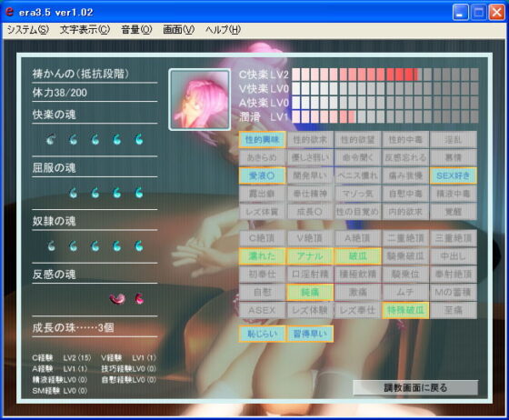Click the first cyan 快楽の魂 soul icon

[51, 139]
